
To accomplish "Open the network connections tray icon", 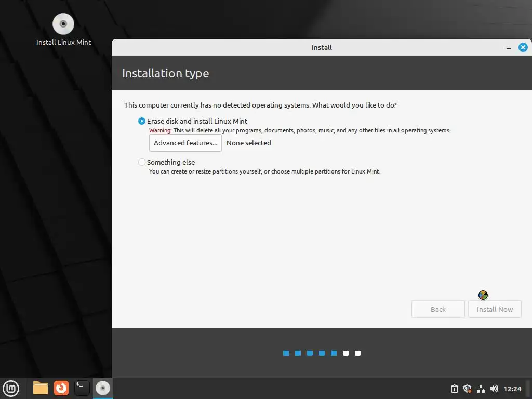I will coord(481,389).
